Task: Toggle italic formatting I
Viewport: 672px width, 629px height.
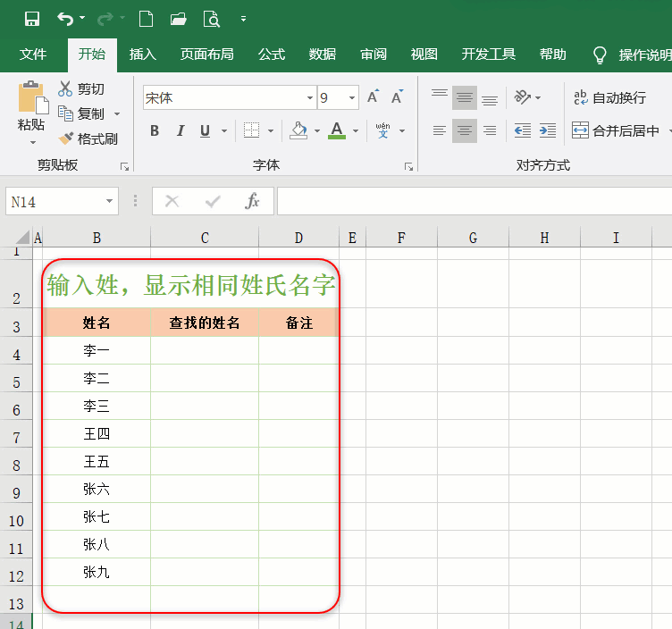Action: pyautogui.click(x=181, y=130)
